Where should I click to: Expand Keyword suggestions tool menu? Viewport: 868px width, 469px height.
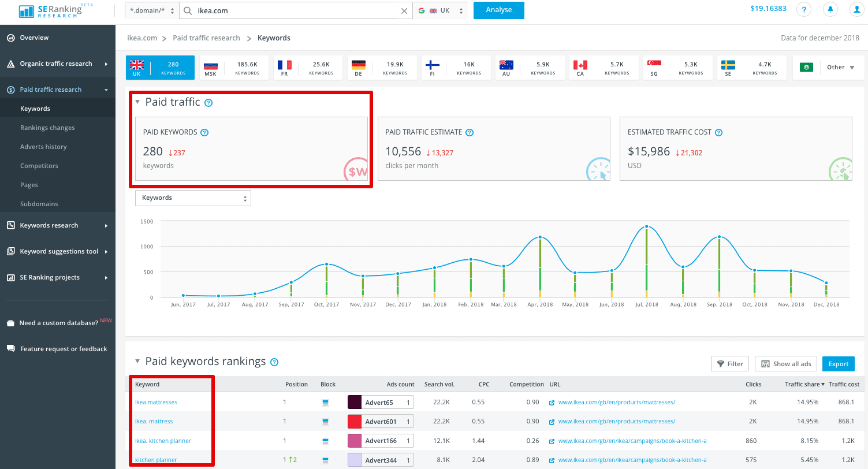pos(58,251)
